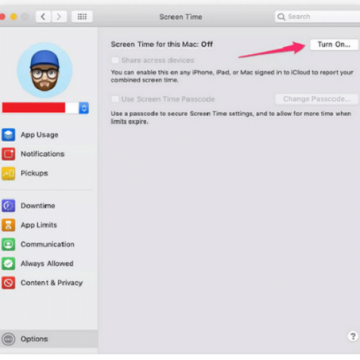Screen dimensions: 360x360
Task: Show all preferences grid button
Action: [82, 17]
